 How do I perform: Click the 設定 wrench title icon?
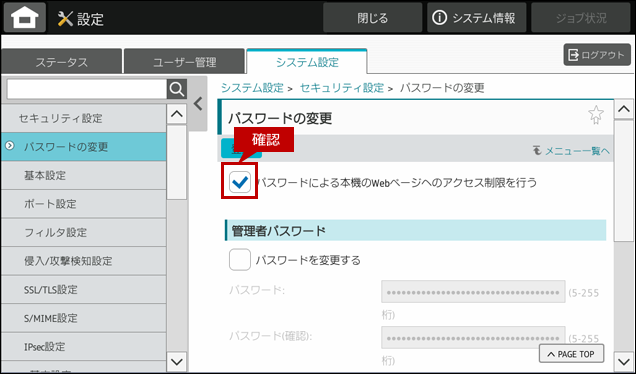pyautogui.click(x=65, y=19)
